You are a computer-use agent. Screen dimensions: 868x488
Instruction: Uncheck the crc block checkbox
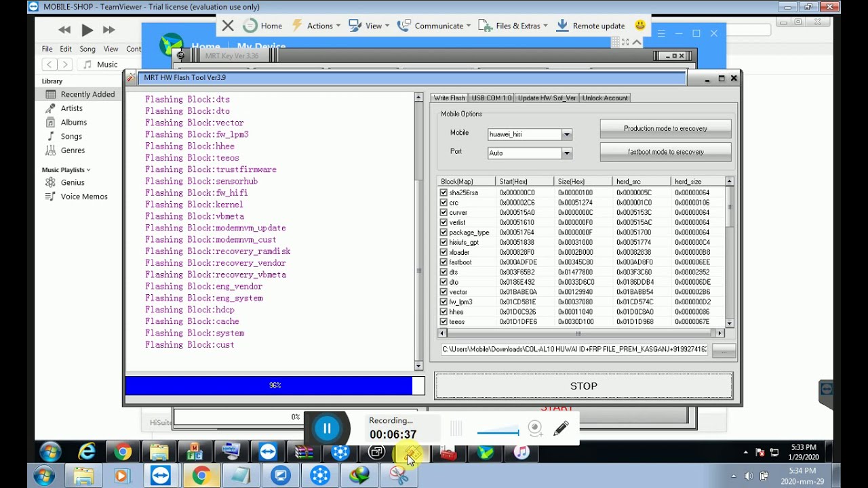point(443,203)
